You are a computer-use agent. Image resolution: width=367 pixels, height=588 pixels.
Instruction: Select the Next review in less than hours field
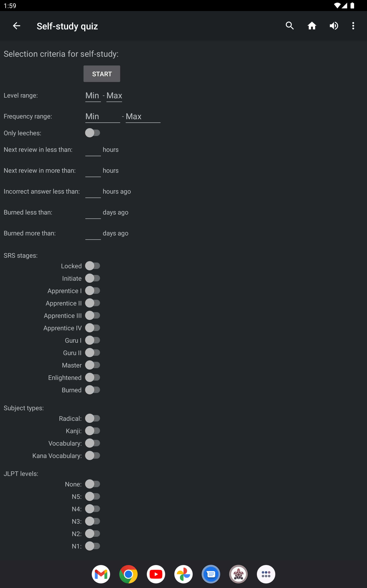(93, 150)
